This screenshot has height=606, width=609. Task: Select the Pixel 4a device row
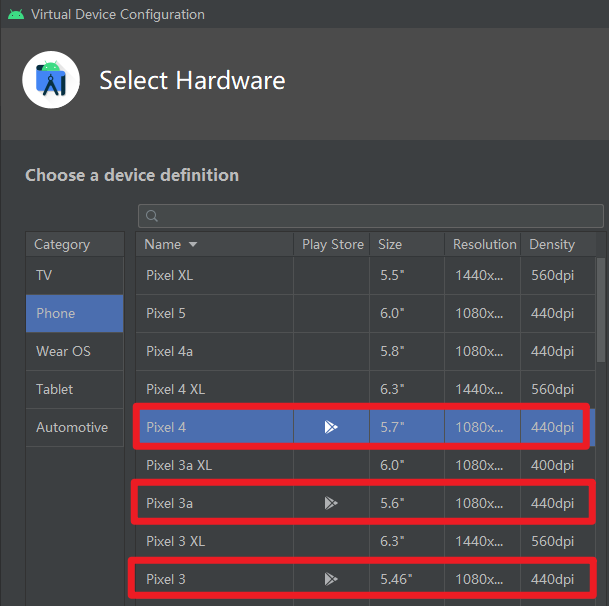click(x=365, y=351)
